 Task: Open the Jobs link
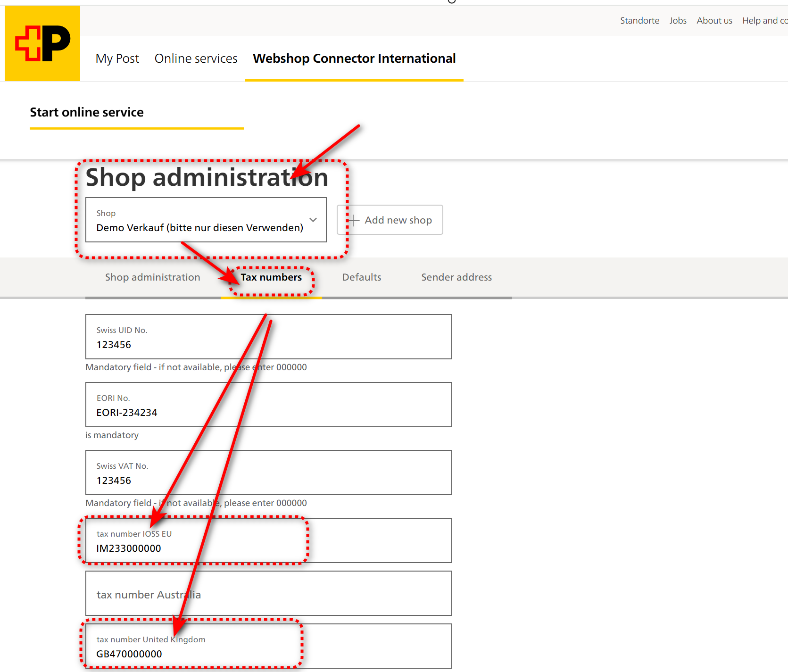coord(678,21)
